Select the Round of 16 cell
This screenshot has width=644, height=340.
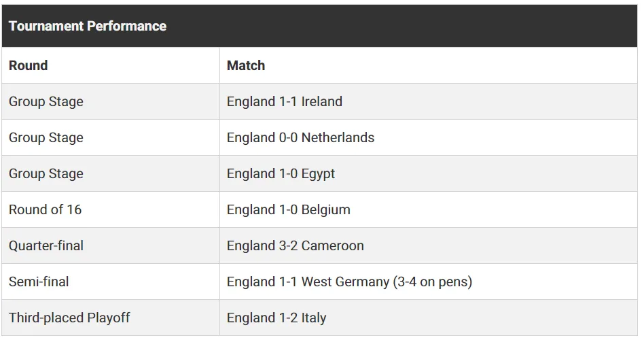46,209
